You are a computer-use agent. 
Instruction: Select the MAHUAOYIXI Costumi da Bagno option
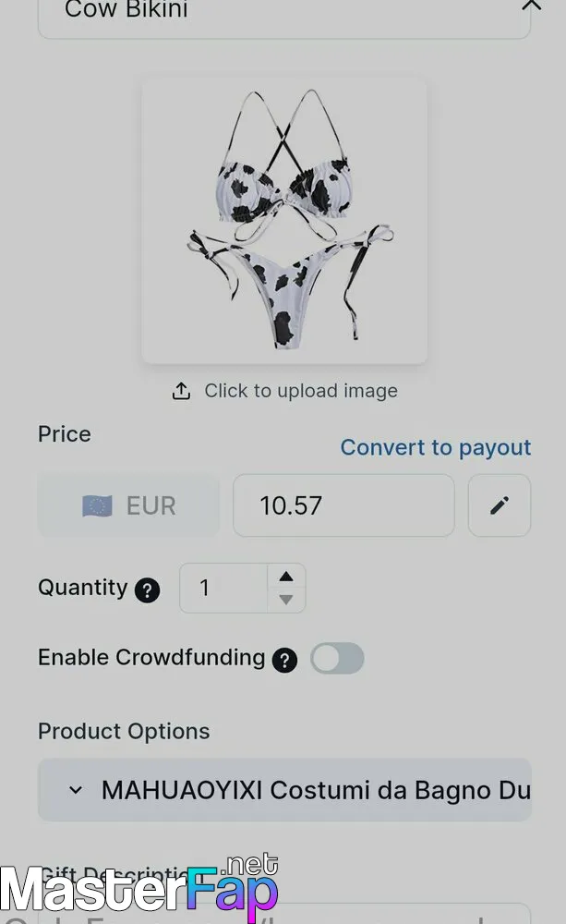click(x=316, y=790)
